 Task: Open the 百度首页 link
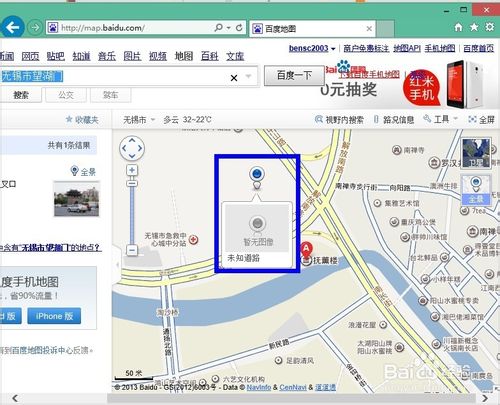(479, 48)
